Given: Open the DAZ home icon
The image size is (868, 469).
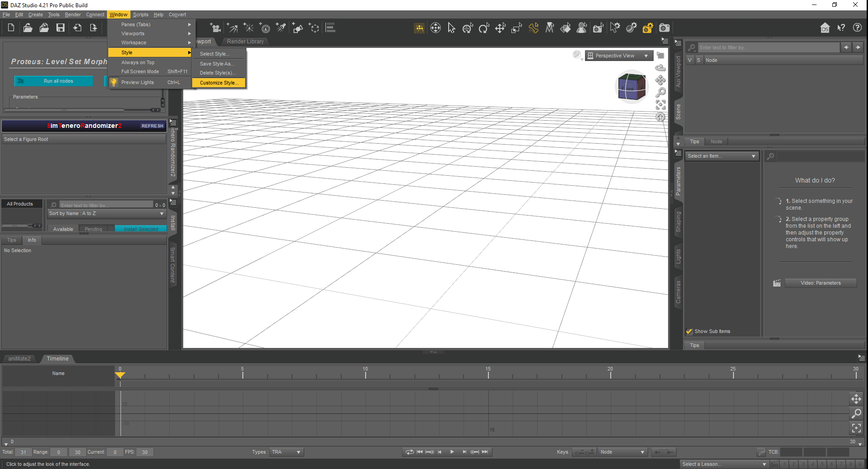Looking at the screenshot, I should [825, 28].
